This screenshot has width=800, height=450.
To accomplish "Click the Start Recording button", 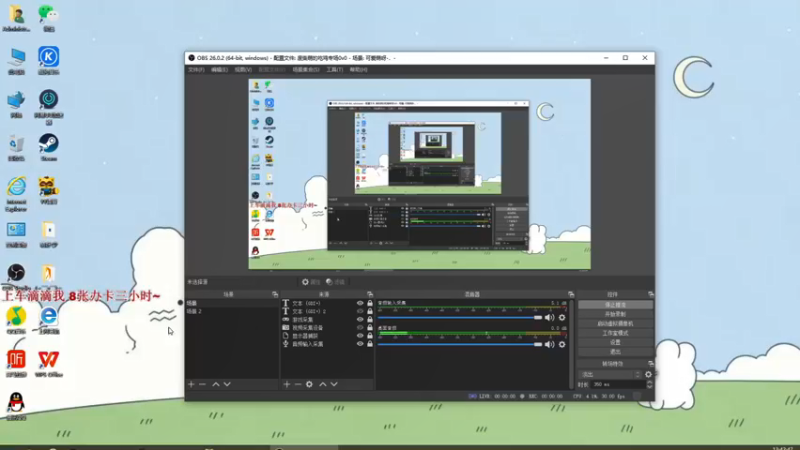I will click(x=615, y=314).
